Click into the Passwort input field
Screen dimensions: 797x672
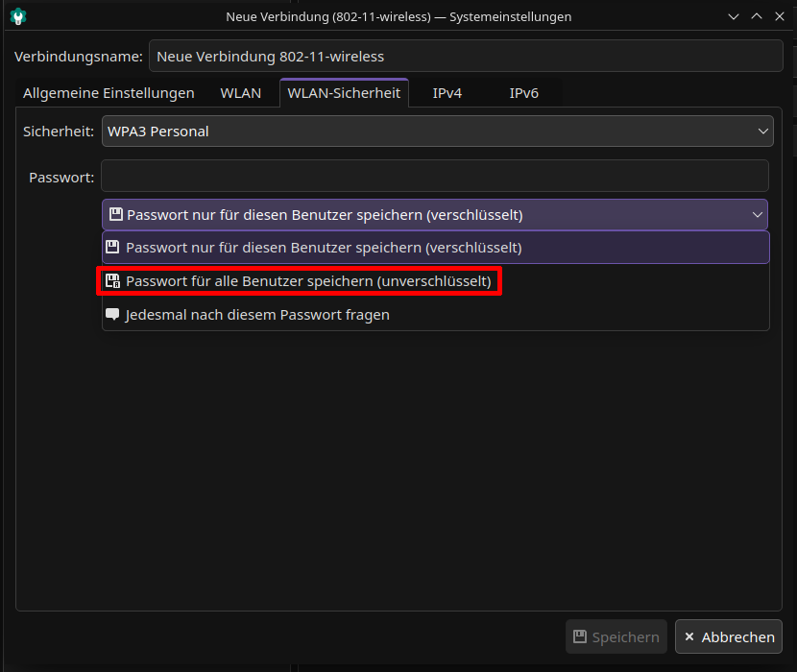click(435, 177)
